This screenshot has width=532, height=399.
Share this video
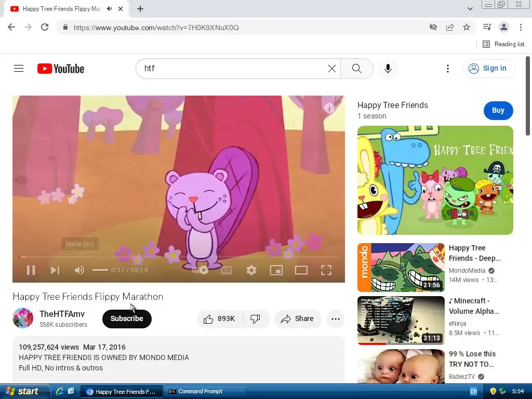(297, 318)
